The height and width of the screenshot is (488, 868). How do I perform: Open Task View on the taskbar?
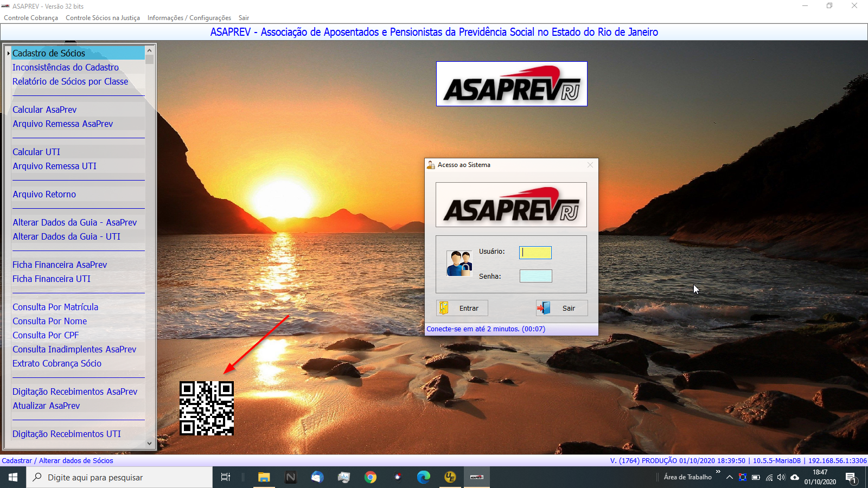pyautogui.click(x=226, y=477)
